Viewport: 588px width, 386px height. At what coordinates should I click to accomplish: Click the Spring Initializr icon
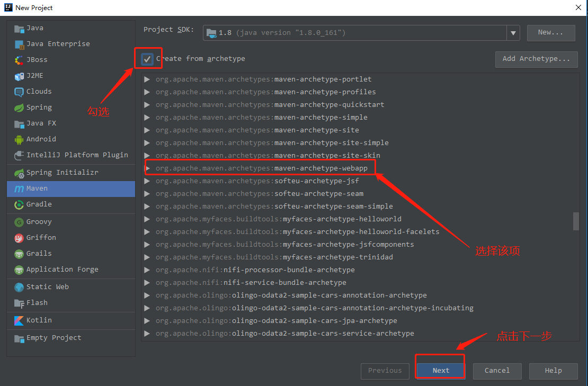click(x=19, y=173)
